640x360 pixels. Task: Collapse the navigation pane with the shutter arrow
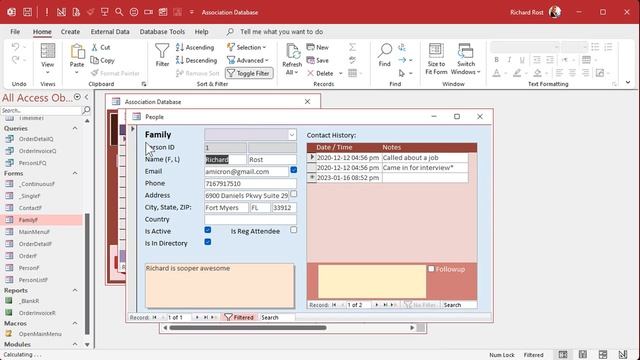click(x=87, y=97)
